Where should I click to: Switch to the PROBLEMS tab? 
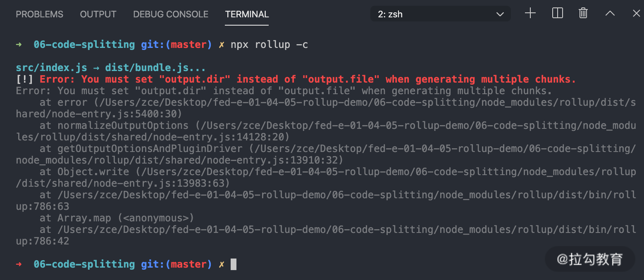[x=40, y=14]
